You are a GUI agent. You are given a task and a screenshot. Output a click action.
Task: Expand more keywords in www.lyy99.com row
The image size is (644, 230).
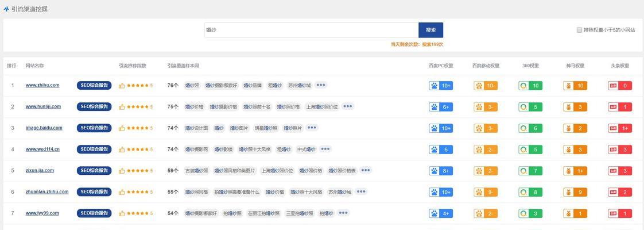pos(343,213)
